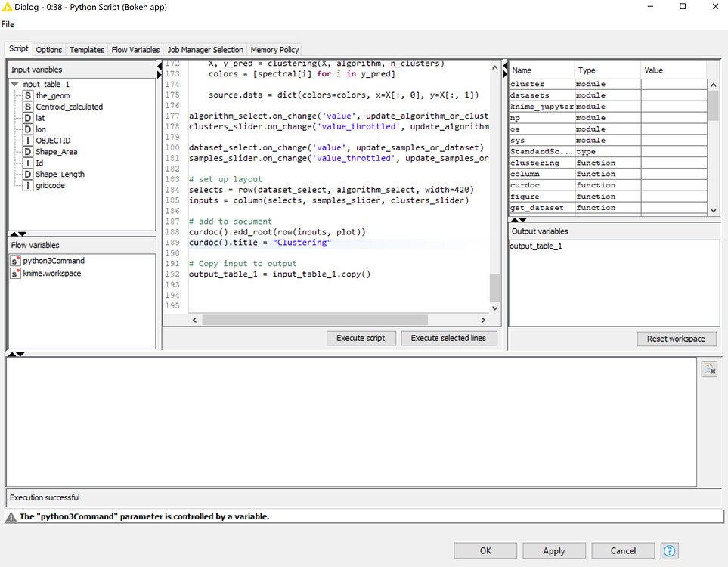Click the clear-console icon above the output area
The height and width of the screenshot is (567, 728).
tap(708, 368)
